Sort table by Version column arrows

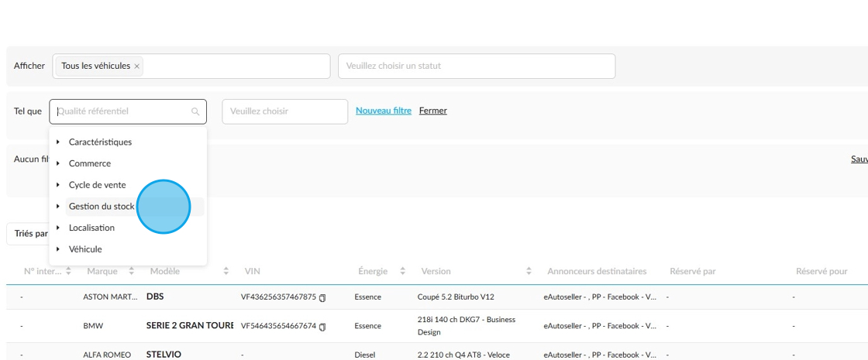pos(529,272)
